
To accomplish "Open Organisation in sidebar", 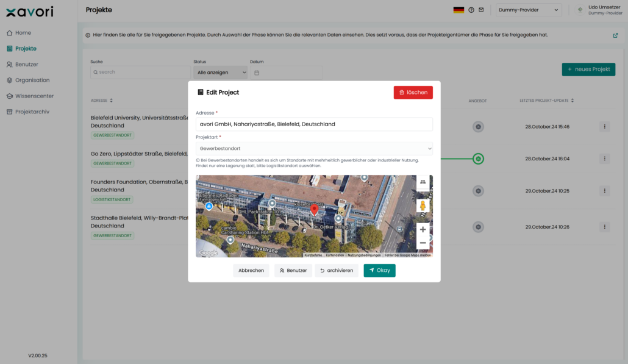I will click(28, 80).
